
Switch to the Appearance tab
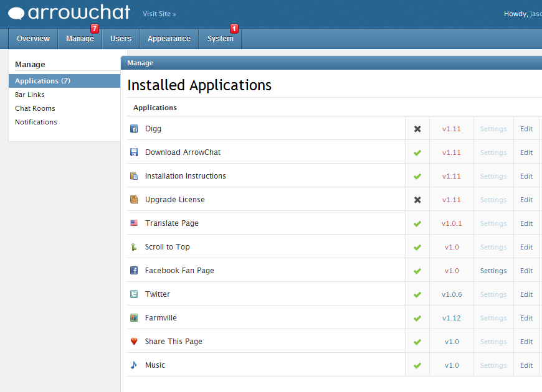pyautogui.click(x=169, y=39)
